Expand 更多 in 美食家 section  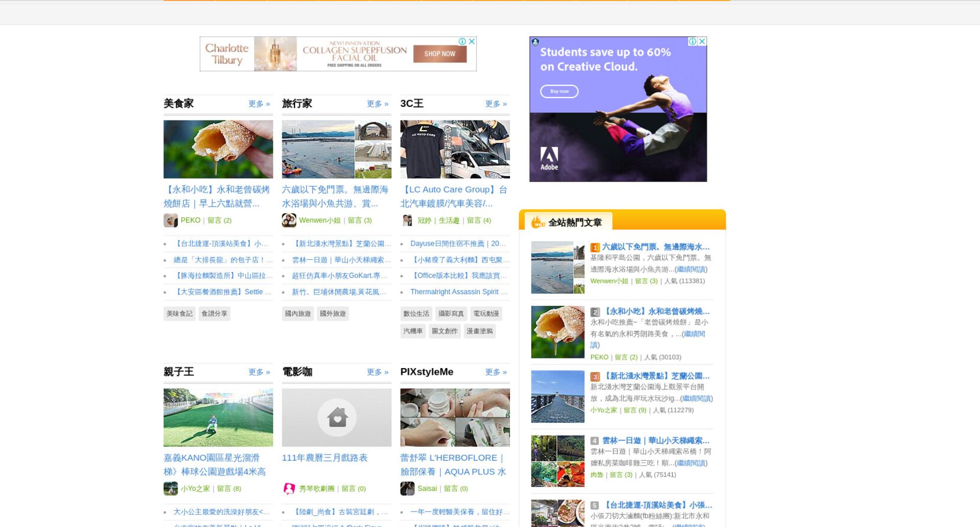[x=259, y=104]
